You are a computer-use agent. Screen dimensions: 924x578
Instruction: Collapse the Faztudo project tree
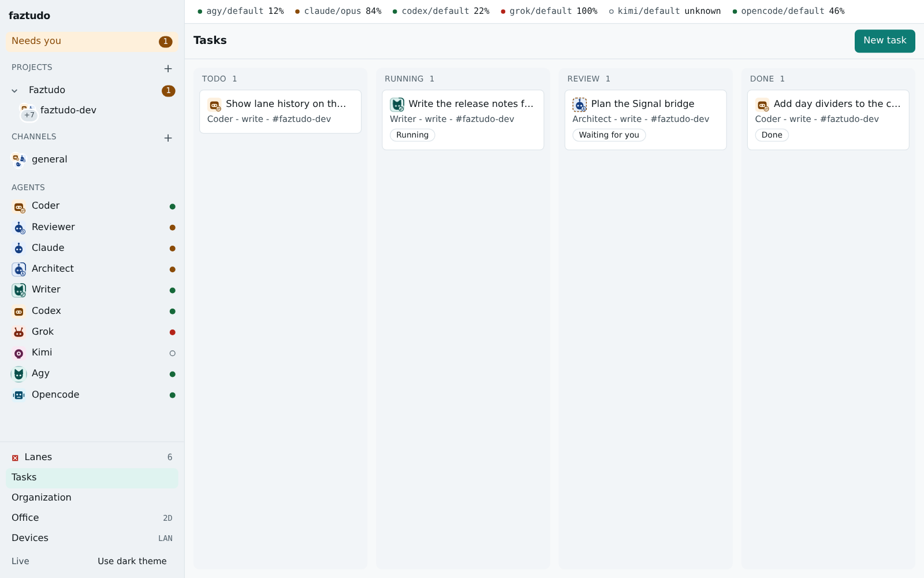click(x=14, y=91)
